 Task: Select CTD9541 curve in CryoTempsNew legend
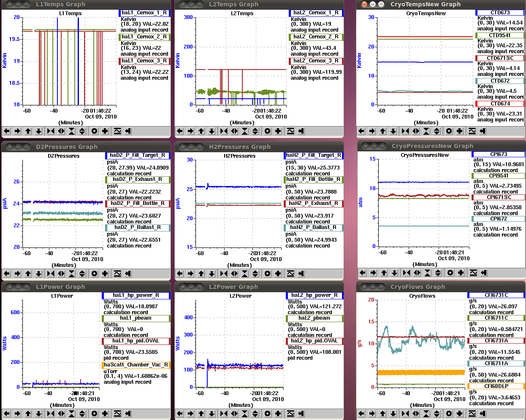(x=500, y=35)
